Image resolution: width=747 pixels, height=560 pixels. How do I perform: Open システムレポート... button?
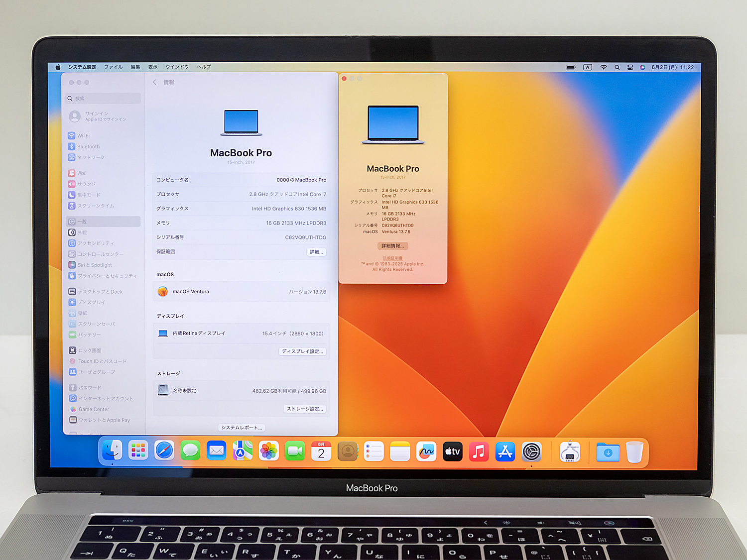[x=242, y=428]
